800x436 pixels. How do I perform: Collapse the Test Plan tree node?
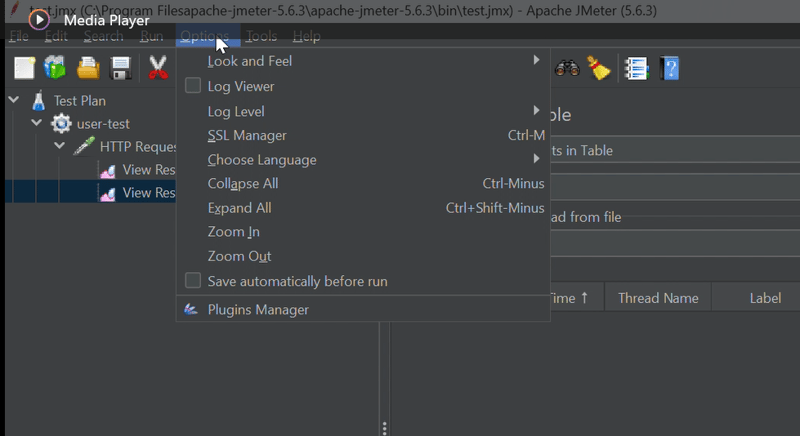14,99
